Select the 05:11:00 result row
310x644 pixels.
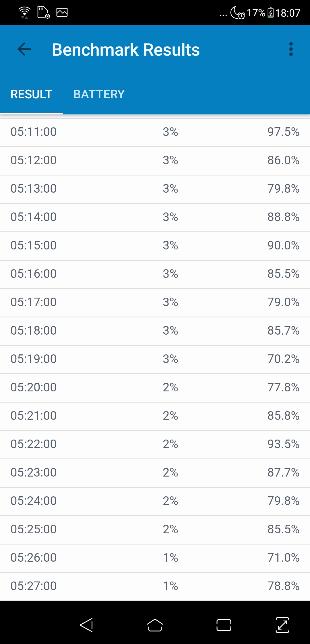pos(155,132)
